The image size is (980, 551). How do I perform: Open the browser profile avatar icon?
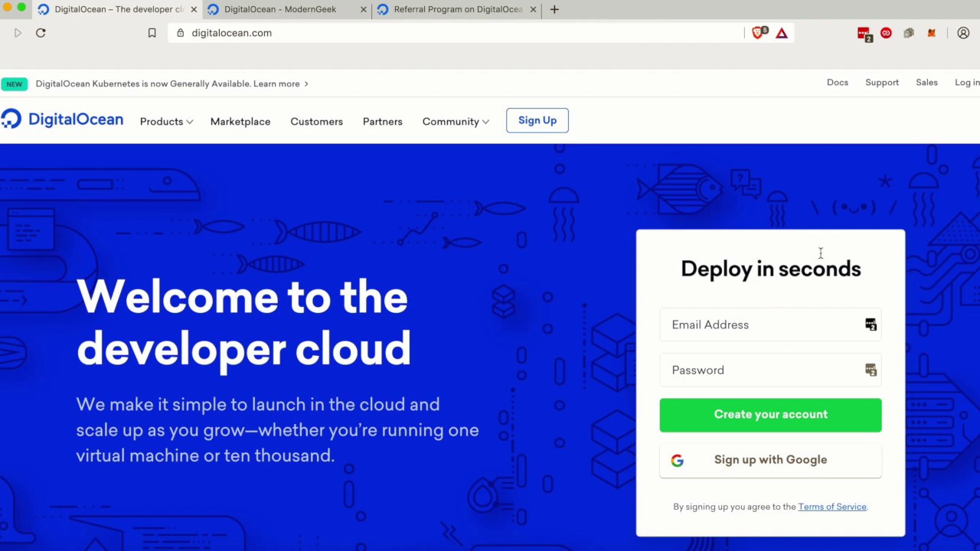coord(963,33)
